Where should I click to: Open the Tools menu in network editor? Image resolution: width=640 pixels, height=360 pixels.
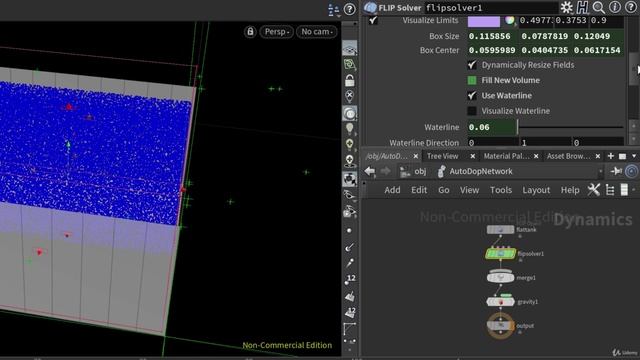tap(501, 190)
